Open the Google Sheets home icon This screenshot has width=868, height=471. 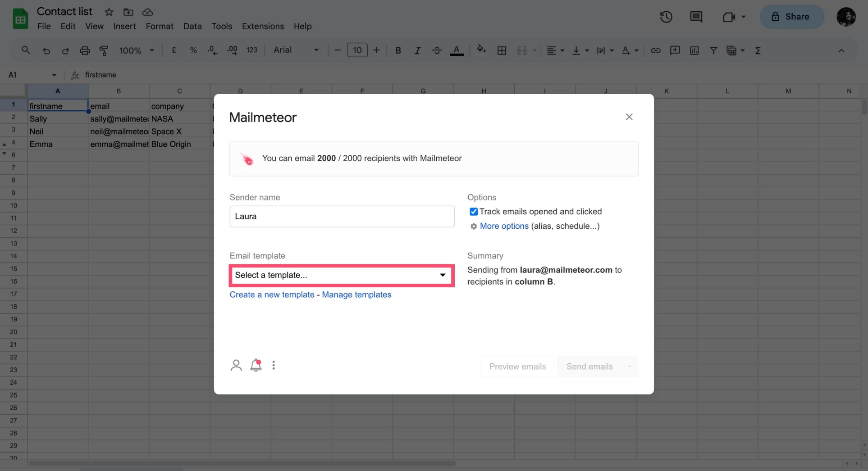[20, 19]
